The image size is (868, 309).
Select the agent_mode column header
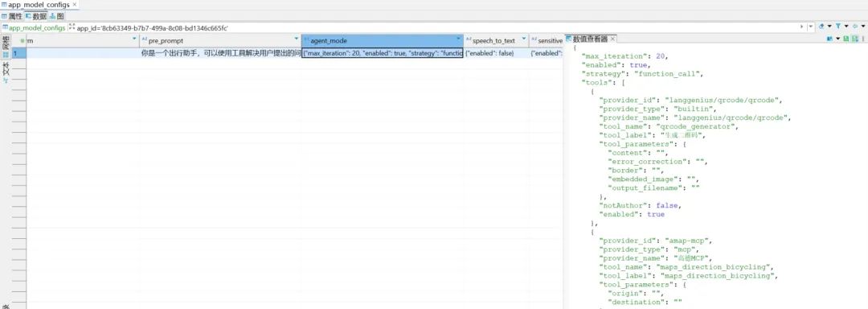click(x=382, y=40)
